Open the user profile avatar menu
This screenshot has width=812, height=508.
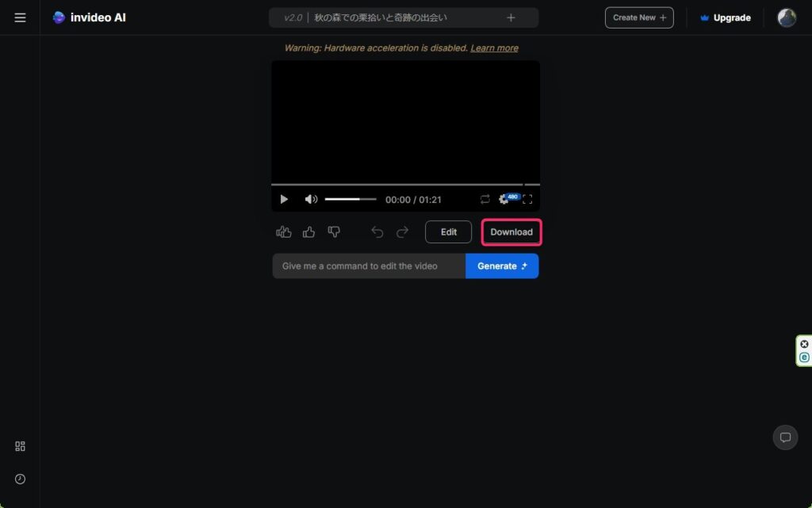pyautogui.click(x=787, y=17)
